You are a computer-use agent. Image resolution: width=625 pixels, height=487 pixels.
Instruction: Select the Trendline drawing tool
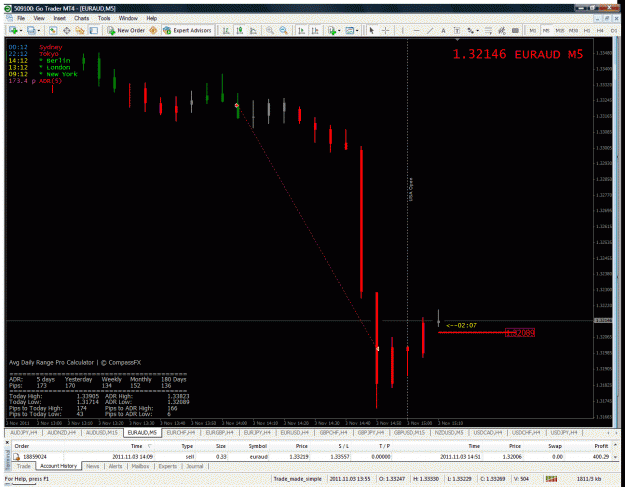coord(430,30)
